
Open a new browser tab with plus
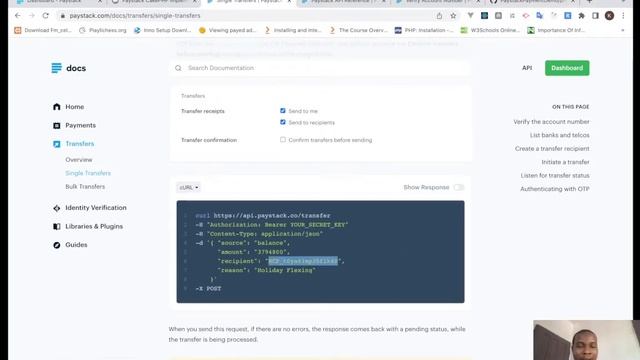(x=589, y=2)
